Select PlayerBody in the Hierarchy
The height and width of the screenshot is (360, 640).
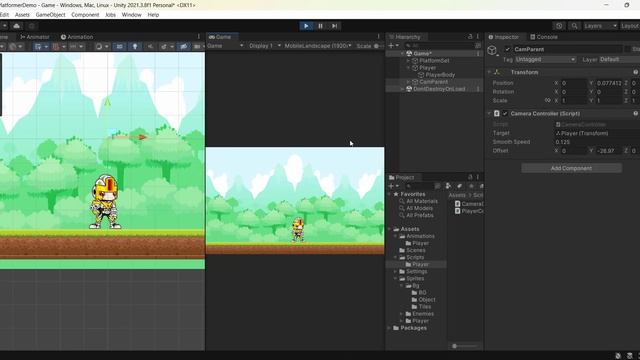pos(440,75)
